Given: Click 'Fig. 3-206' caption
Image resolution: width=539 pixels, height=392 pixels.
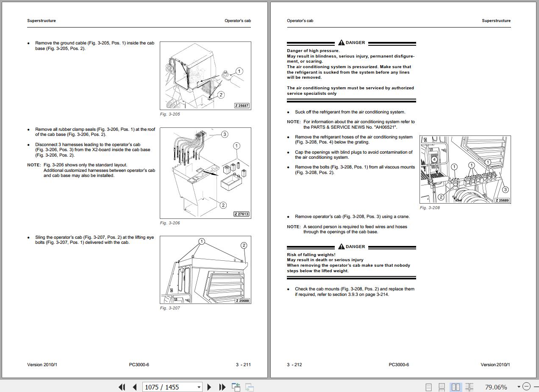Looking at the screenshot, I should [x=170, y=223].
